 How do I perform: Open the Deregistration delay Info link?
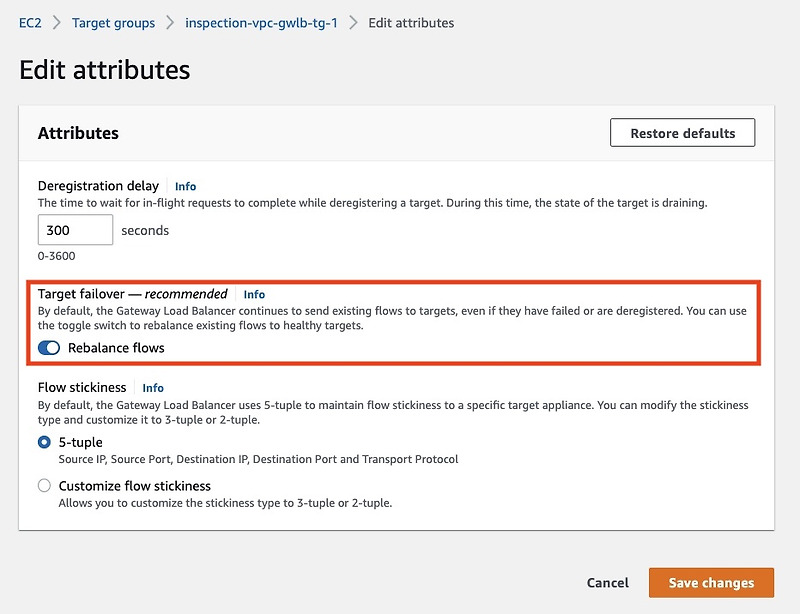coord(186,186)
